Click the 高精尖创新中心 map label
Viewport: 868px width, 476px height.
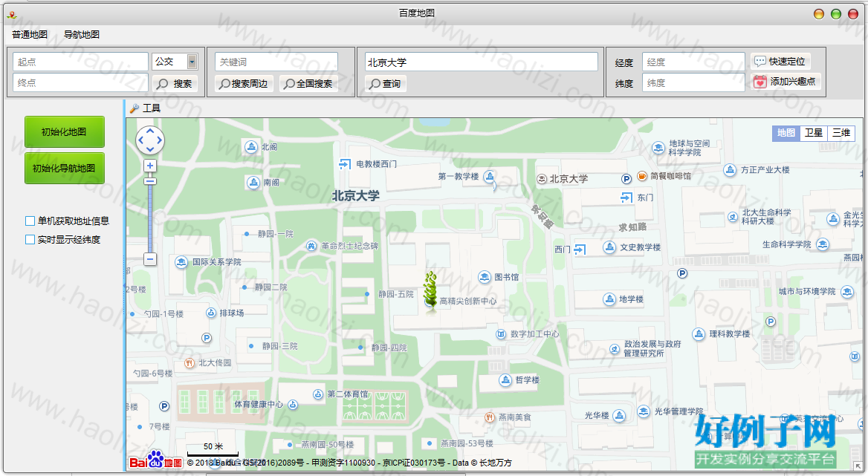(x=468, y=301)
